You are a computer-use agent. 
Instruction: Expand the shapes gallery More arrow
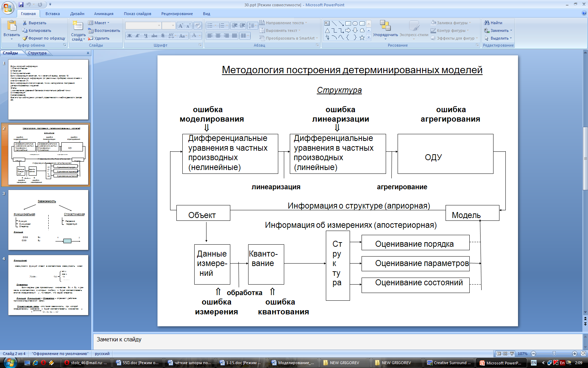(x=369, y=38)
